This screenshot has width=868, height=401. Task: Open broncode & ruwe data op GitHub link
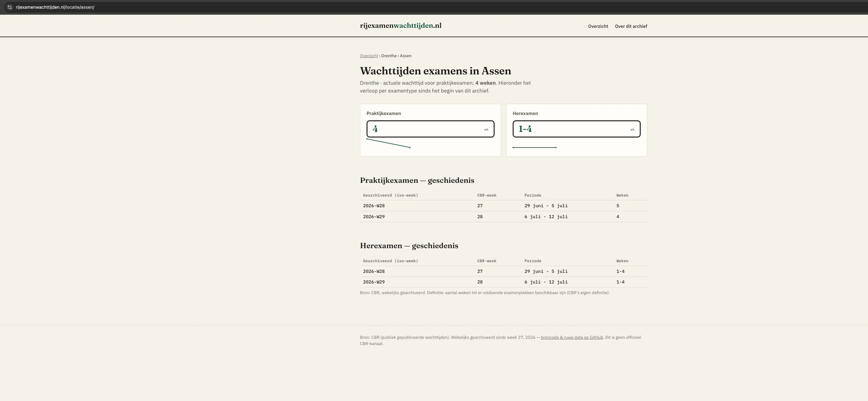pos(572,337)
